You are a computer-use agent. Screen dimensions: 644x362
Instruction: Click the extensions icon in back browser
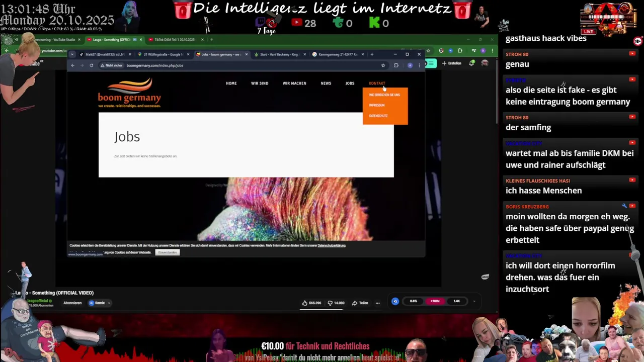tap(459, 51)
